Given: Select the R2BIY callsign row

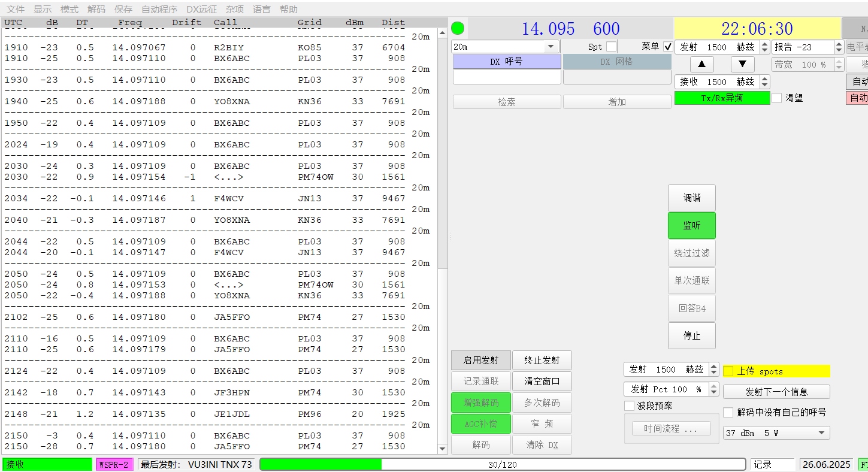Looking at the screenshot, I should pos(205,47).
